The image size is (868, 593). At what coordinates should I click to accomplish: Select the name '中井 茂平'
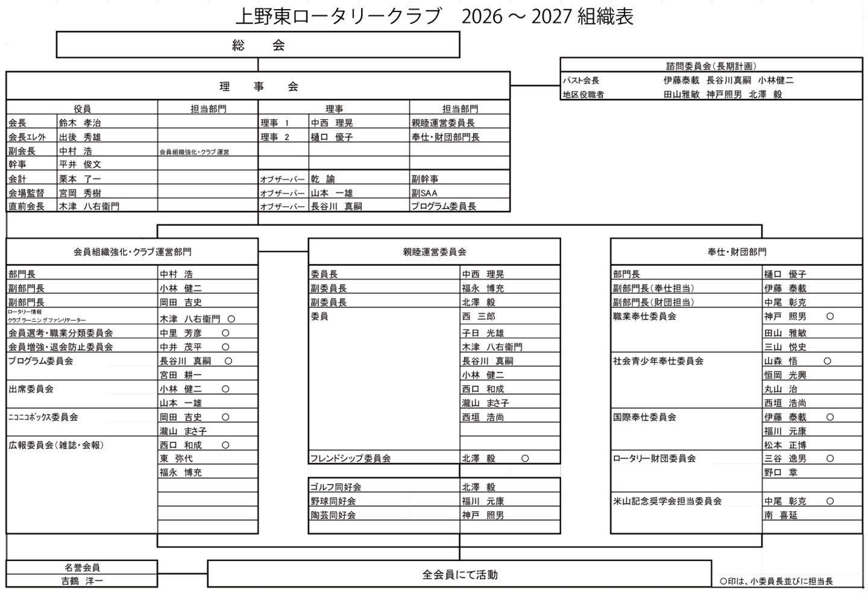(181, 347)
